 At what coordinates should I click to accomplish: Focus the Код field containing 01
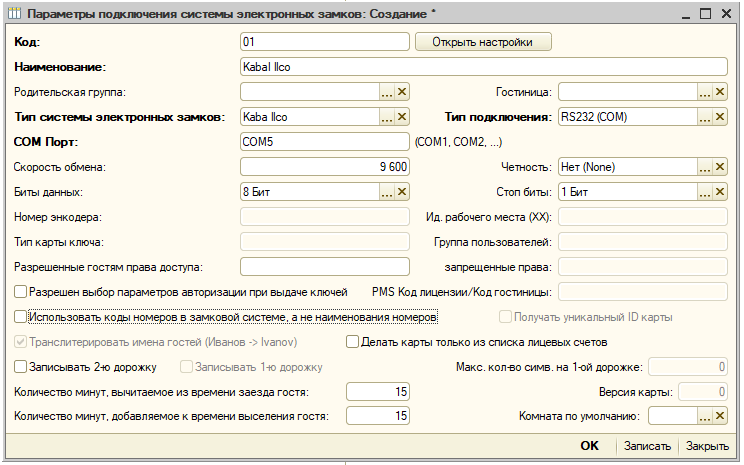pos(325,42)
